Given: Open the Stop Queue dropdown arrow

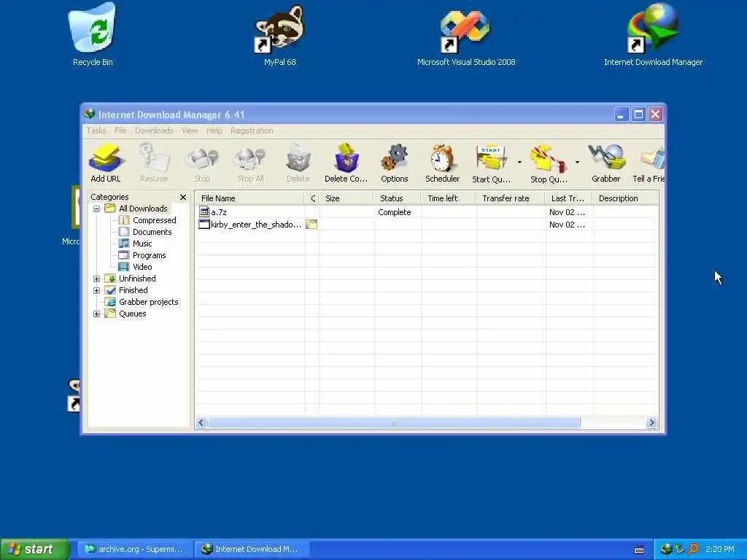Looking at the screenshot, I should pyautogui.click(x=577, y=162).
